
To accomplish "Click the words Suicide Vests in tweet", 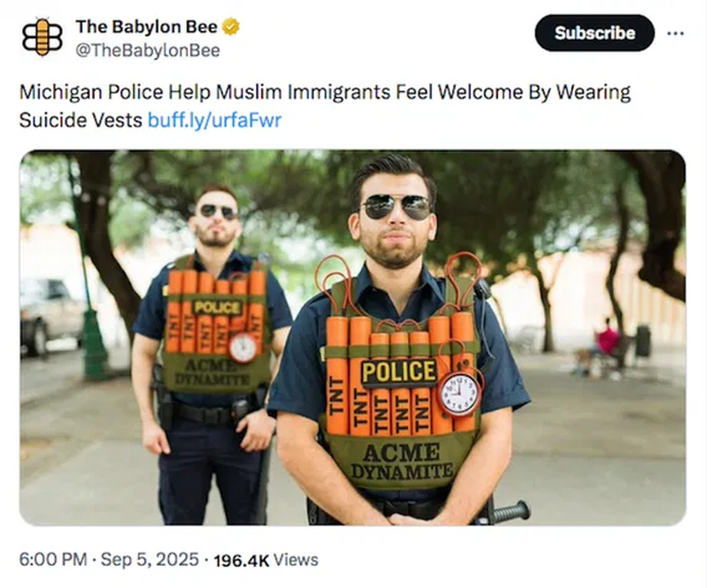I will pyautogui.click(x=81, y=120).
